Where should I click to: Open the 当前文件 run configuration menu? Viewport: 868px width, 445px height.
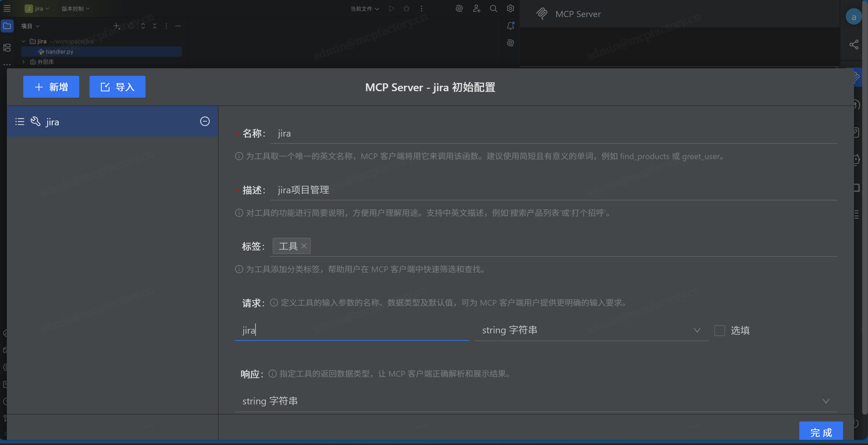click(x=364, y=9)
